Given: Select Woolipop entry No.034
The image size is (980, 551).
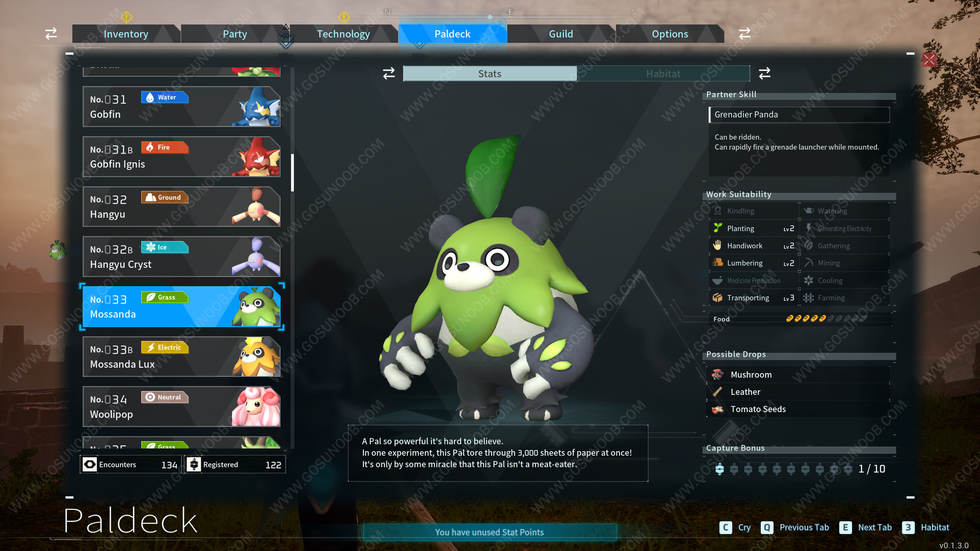Looking at the screenshot, I should tap(182, 407).
